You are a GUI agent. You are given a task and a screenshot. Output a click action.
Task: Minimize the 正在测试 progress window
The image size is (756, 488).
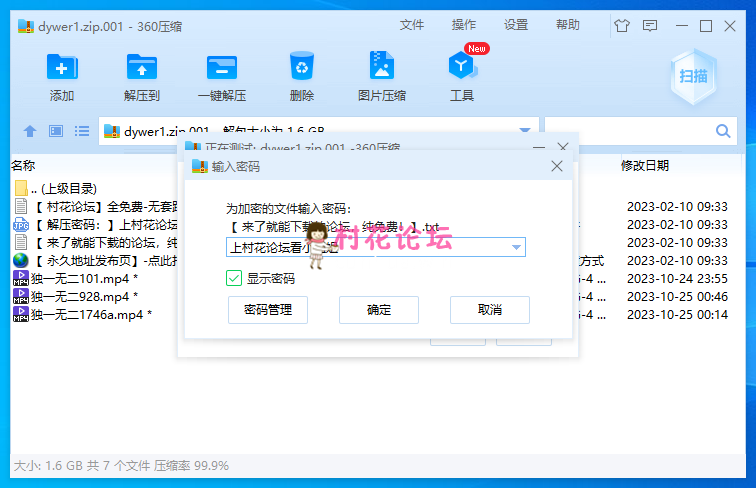[539, 146]
